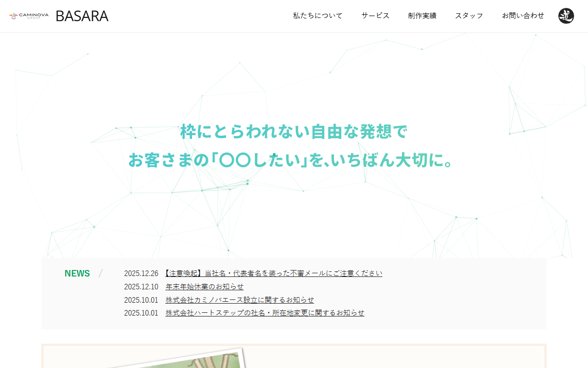Screen dimensions: 588x368
Task: Open the 不審メール注意喚起 news link
Action: point(273,273)
